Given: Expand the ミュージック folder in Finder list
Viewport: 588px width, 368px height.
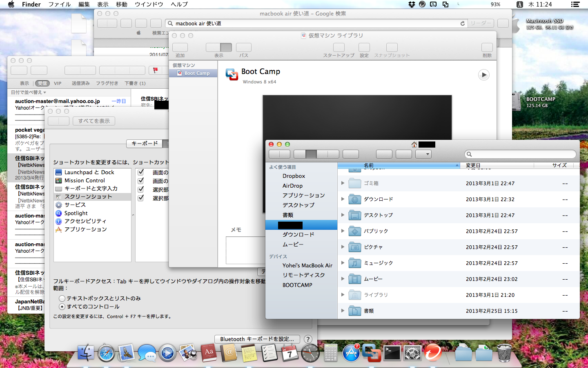Looking at the screenshot, I should click(343, 263).
